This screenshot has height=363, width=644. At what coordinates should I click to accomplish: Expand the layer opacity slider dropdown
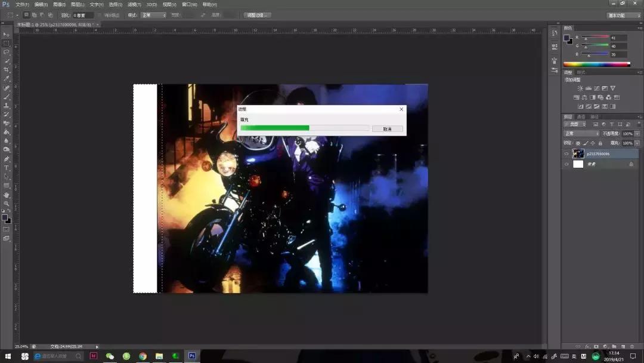pyautogui.click(x=637, y=134)
